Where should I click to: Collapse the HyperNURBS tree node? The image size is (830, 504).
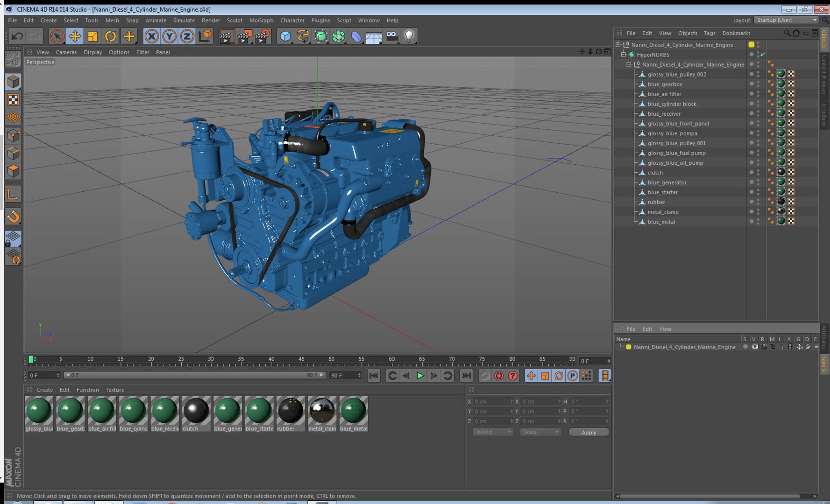click(624, 55)
